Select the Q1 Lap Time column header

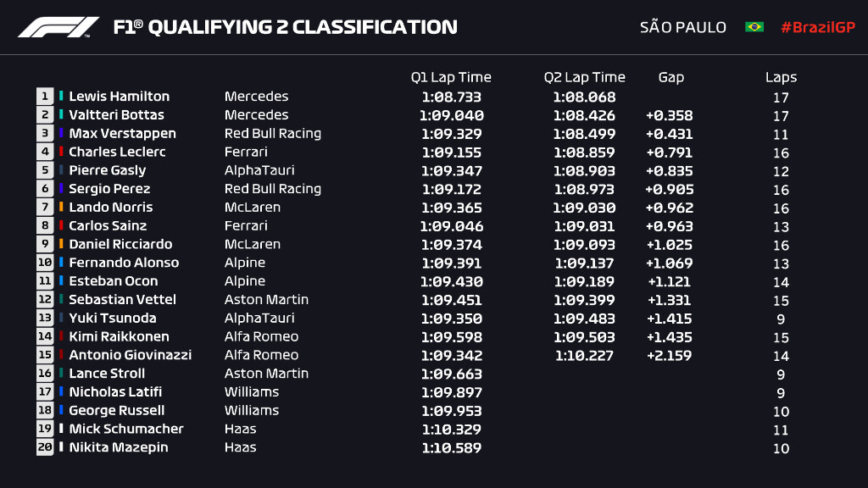point(451,77)
